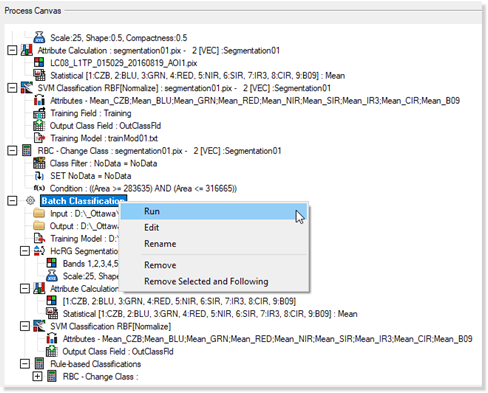
Task: Click icon of SVM Classification RBF[Normalize] under Batch
Action: [x=39, y=326]
